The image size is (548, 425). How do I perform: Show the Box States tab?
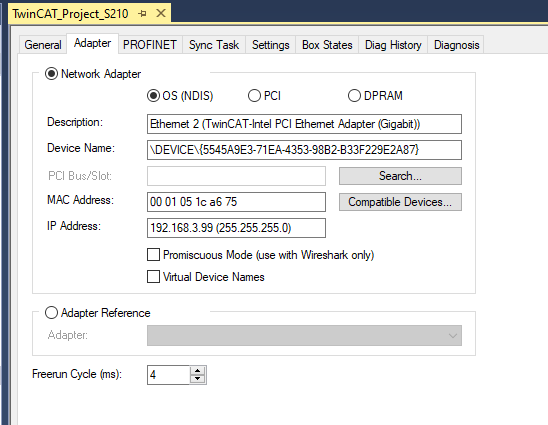coord(327,45)
